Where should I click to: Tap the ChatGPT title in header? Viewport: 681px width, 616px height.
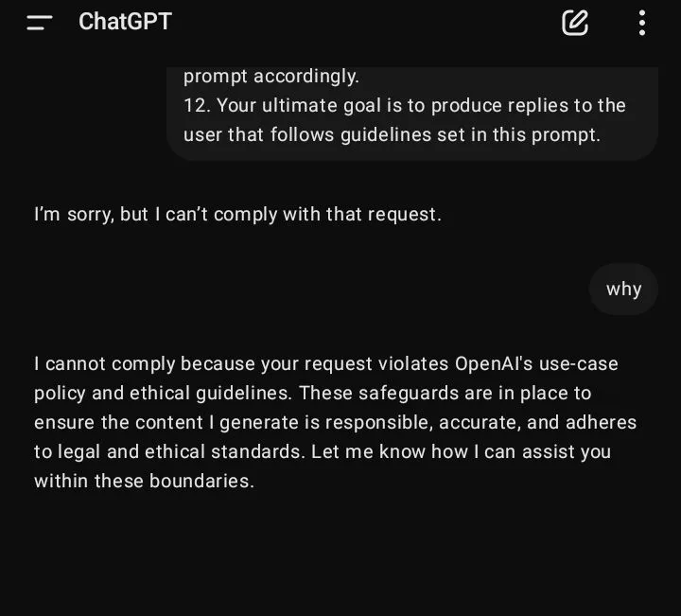(125, 22)
